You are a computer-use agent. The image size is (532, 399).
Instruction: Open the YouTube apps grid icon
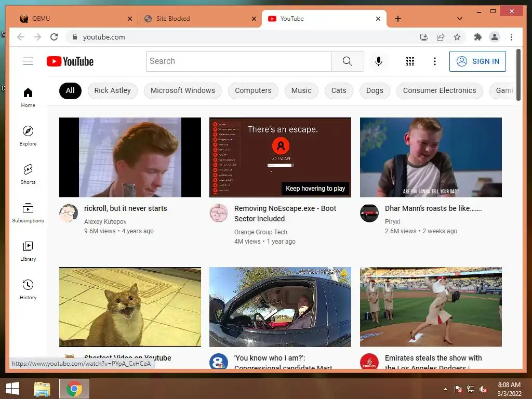coord(409,61)
